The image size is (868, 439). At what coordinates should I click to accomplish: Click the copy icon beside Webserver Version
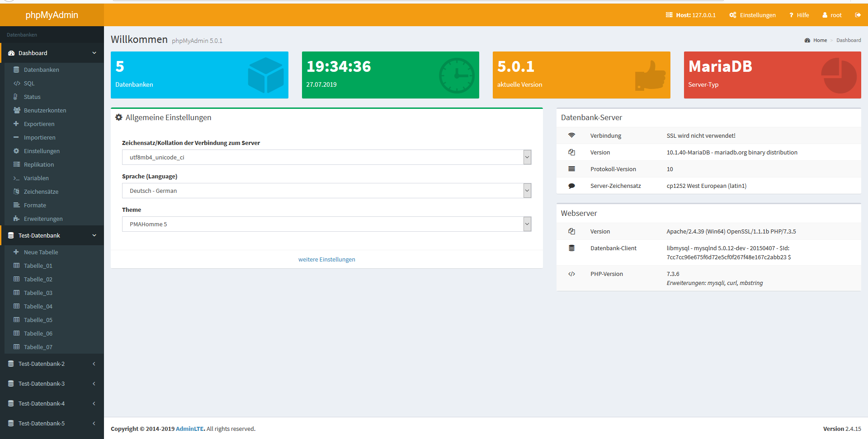click(x=571, y=231)
